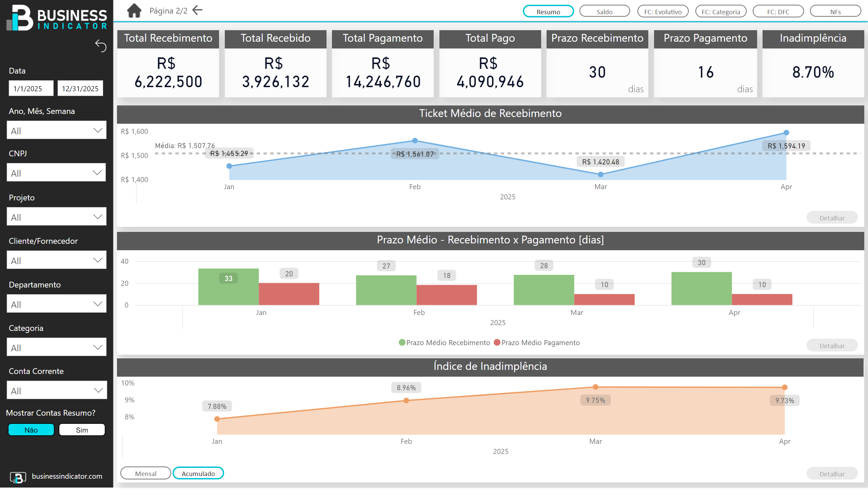Viewport: 868px width, 495px height.
Task: Click the small B logo beside businessindicator.com
Action: (x=18, y=477)
